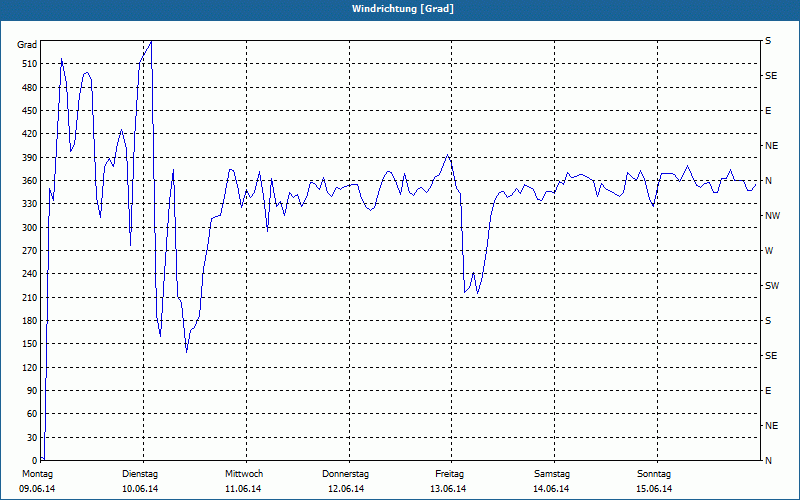This screenshot has width=800, height=500.
Task: Click compass 'SE' between 480 and 510
Action: tap(771, 76)
